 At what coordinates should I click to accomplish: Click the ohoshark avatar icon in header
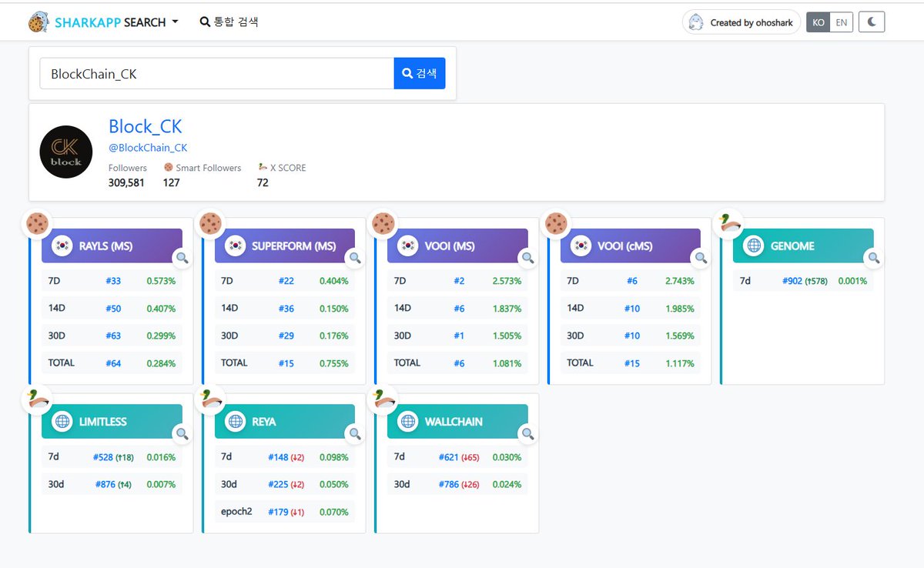pyautogui.click(x=696, y=22)
